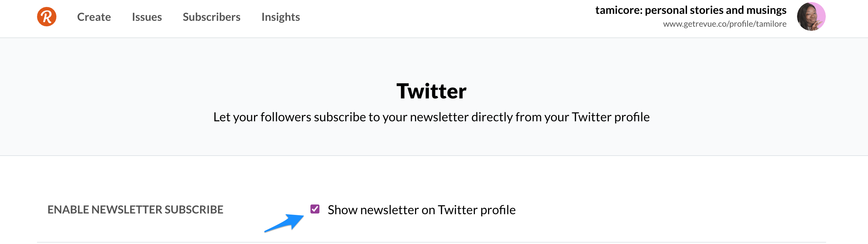Select the ENABLE NEWSLETTER SUBSCRIBE label

pos(135,210)
